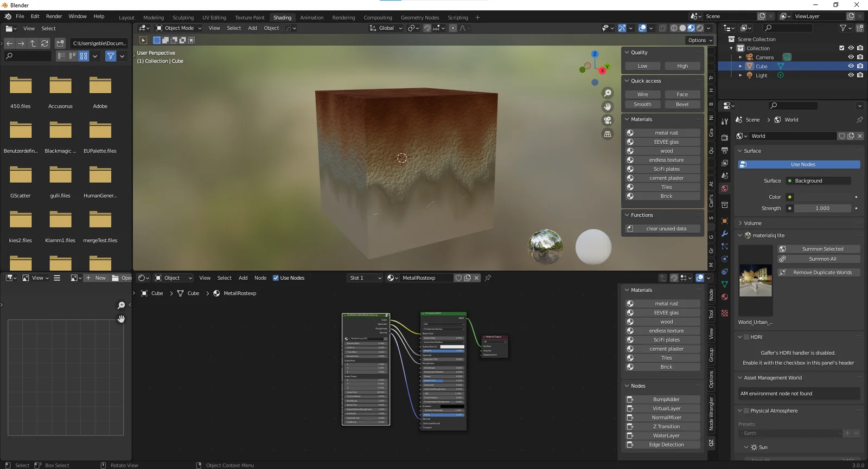Image resolution: width=868 pixels, height=469 pixels.
Task: Open the Surface Background shader dropdown
Action: (x=818, y=181)
